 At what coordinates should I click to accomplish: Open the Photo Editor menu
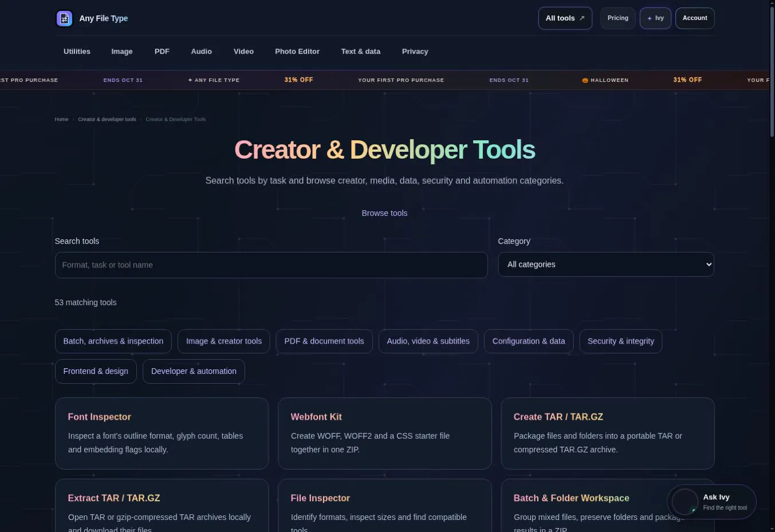pos(297,52)
